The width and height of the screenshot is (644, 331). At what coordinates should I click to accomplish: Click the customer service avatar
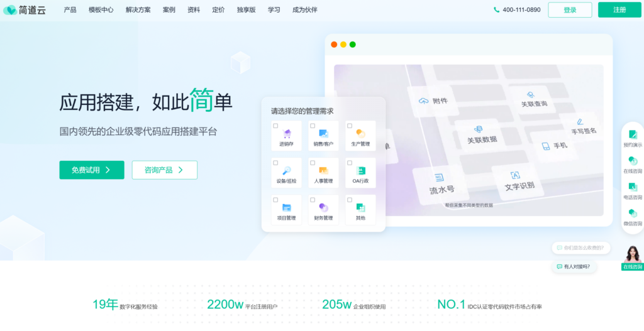tap(633, 254)
